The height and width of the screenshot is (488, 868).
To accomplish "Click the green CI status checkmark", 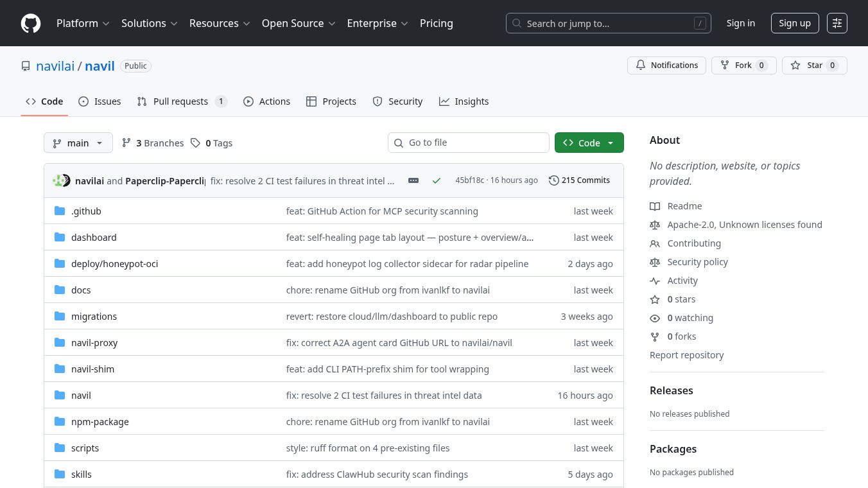I will point(437,180).
